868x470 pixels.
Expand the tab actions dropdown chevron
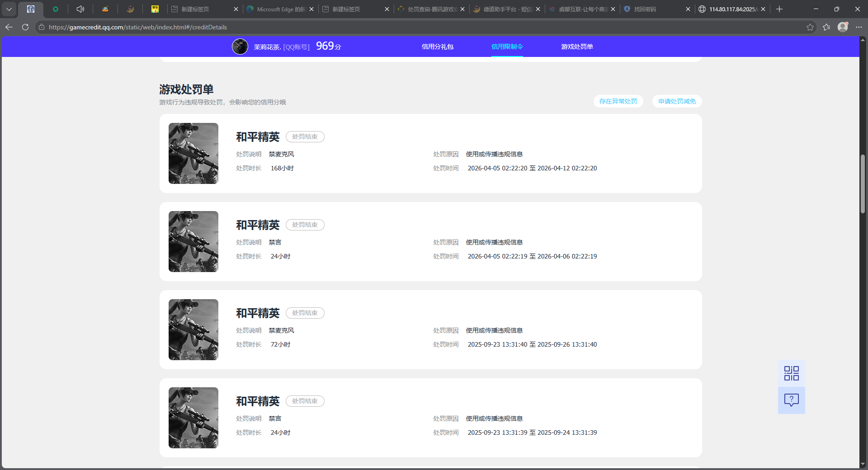coord(9,9)
